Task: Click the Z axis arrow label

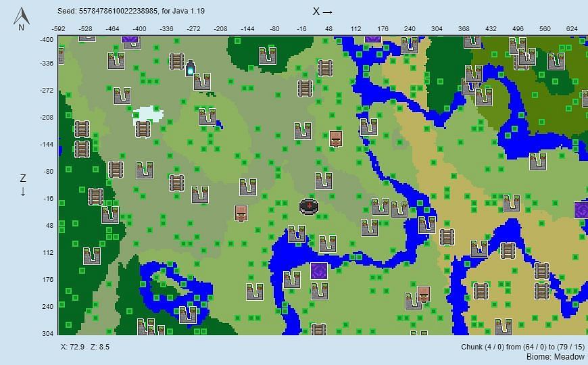Action: 23,185
